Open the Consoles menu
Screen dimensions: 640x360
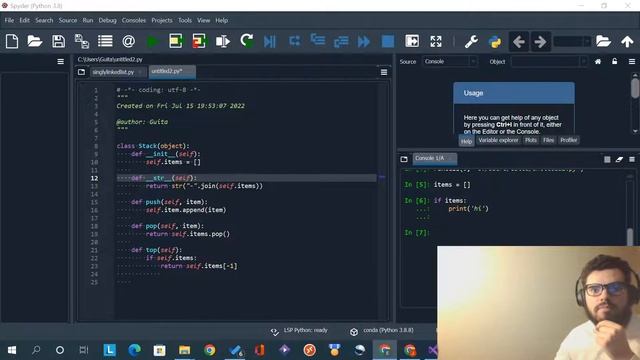[x=133, y=20]
